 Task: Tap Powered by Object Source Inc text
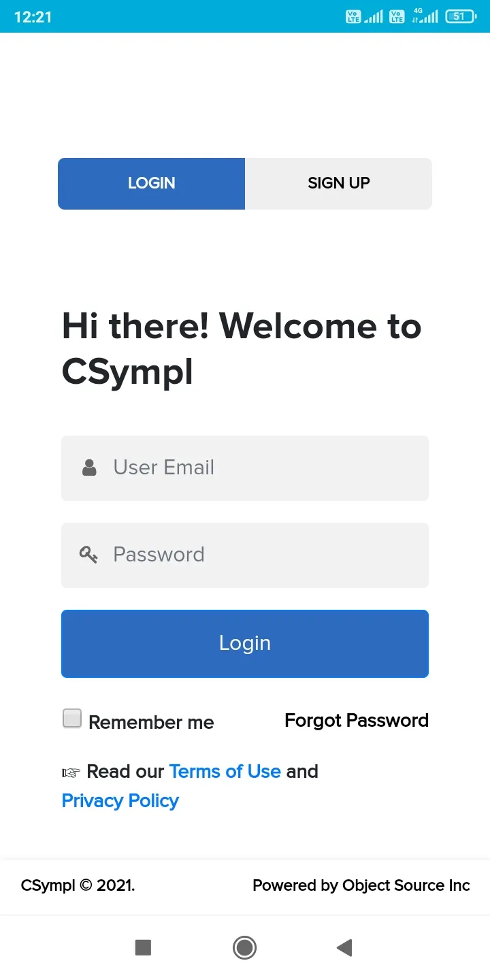pos(361,885)
